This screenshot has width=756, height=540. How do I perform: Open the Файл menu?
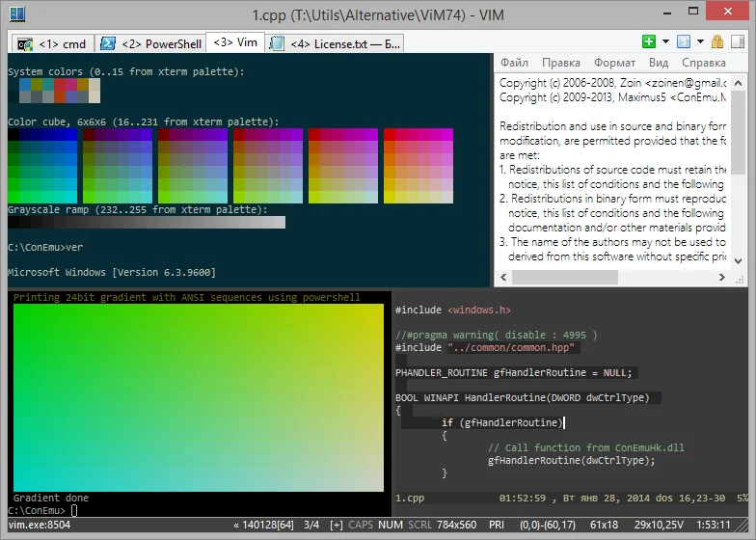coord(514,63)
